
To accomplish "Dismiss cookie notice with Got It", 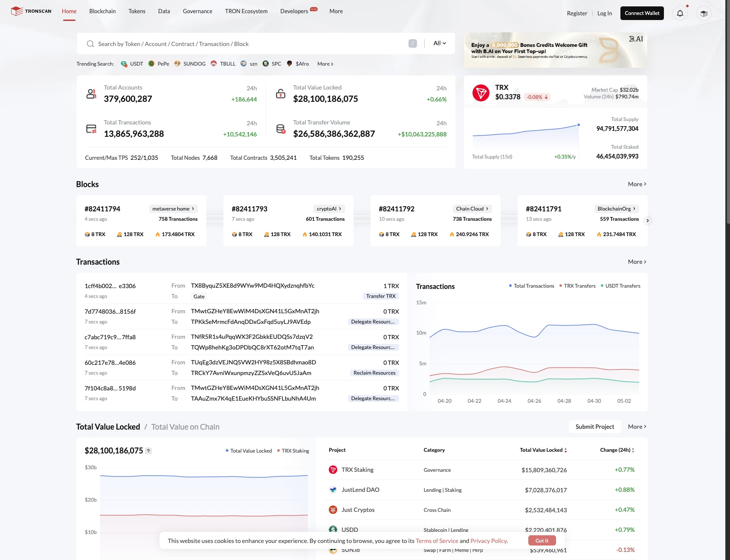I will 542,540.
